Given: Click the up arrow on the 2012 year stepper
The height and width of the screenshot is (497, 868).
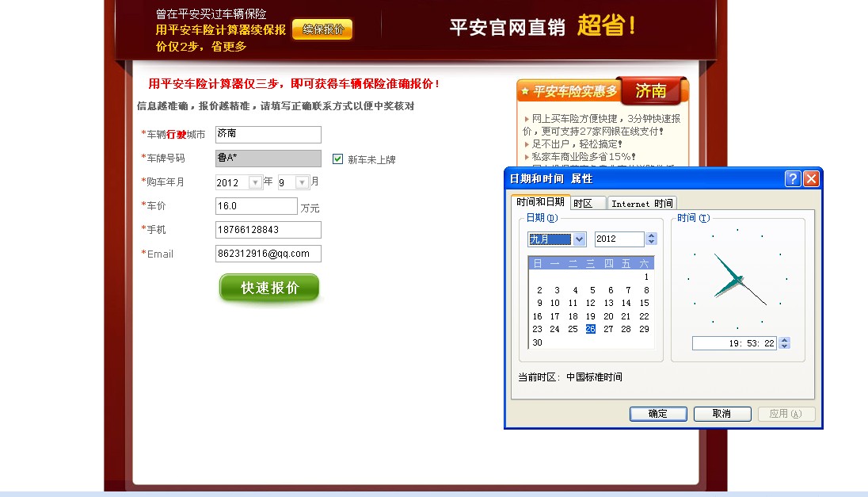Looking at the screenshot, I should click(651, 235).
